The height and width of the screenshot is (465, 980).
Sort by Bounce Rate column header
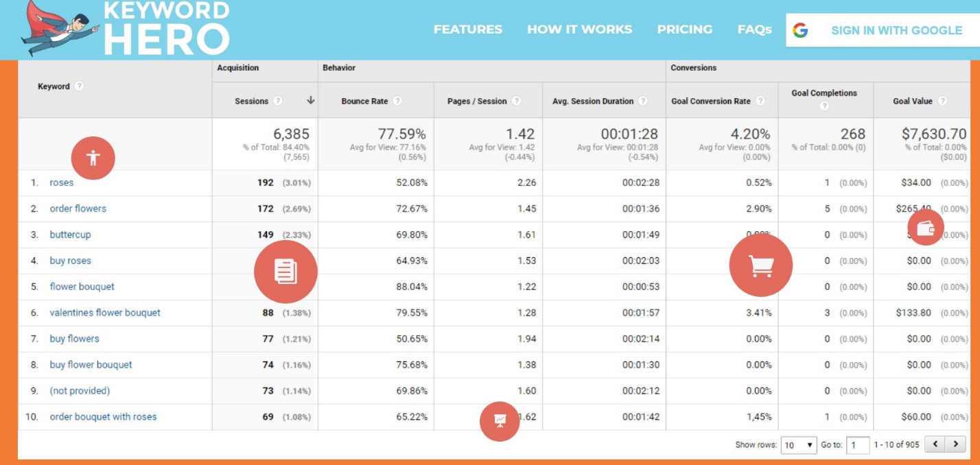point(365,101)
